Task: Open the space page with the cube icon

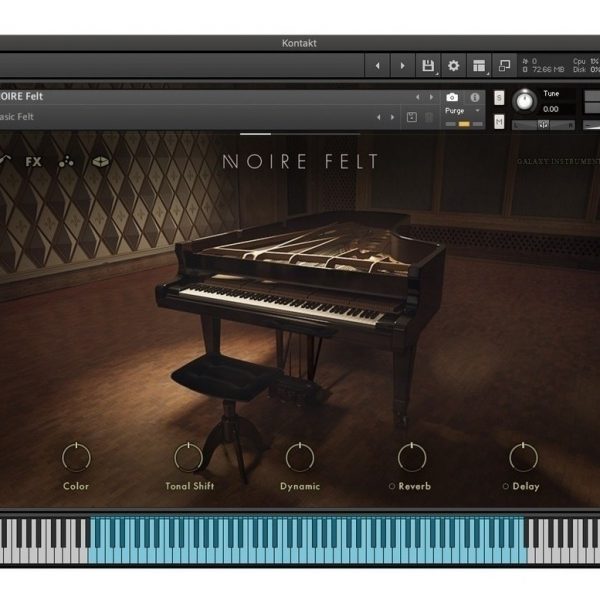Action: pyautogui.click(x=101, y=162)
